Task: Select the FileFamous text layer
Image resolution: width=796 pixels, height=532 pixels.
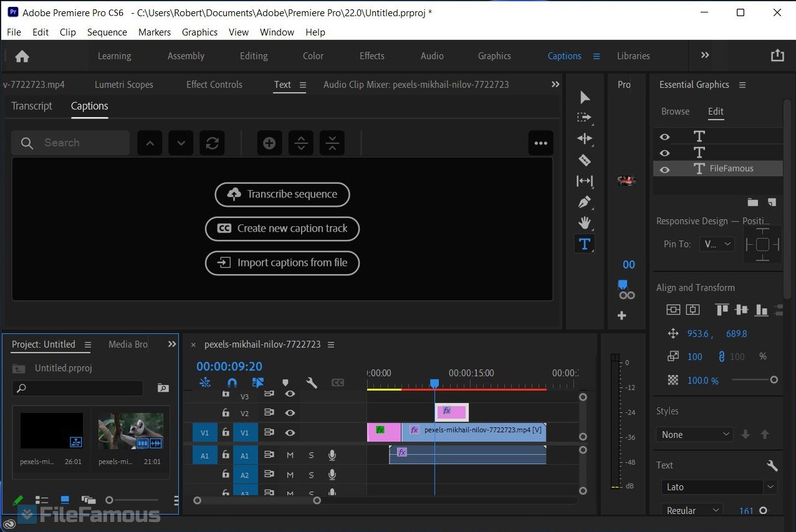Action: pos(718,169)
